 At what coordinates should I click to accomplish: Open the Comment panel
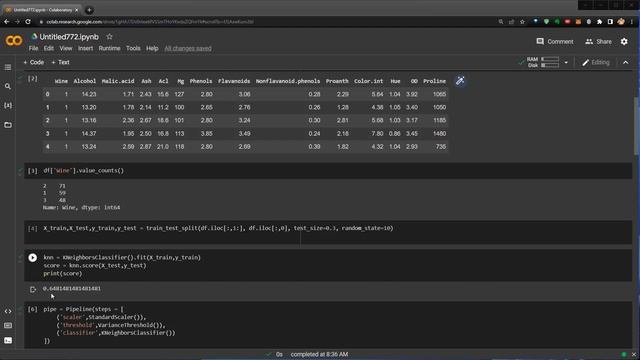(555, 42)
